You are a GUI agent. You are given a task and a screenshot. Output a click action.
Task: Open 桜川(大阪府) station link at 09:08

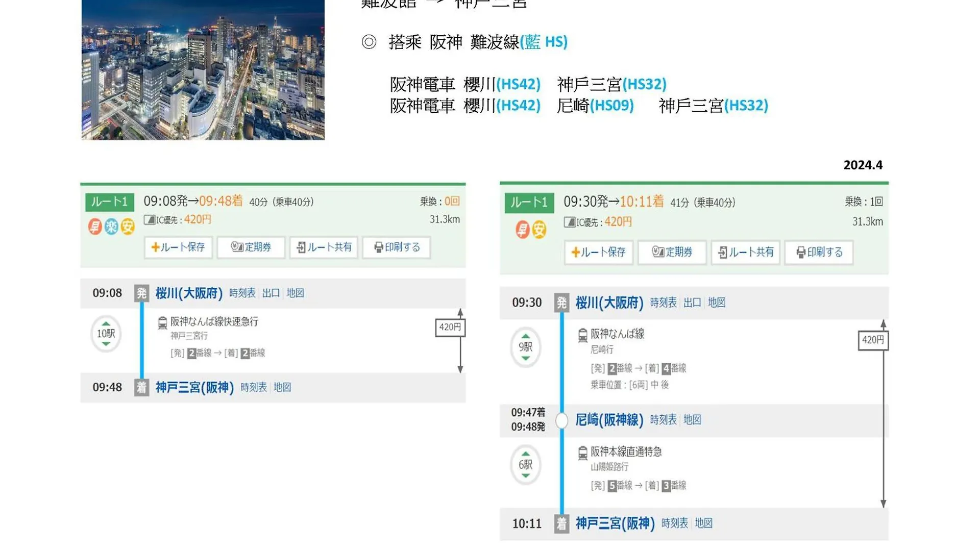click(189, 293)
